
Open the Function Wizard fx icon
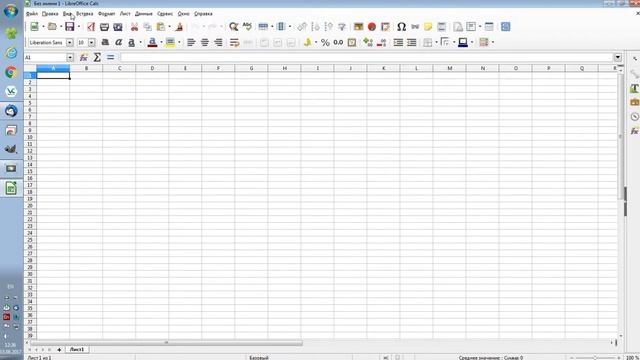coord(84,58)
